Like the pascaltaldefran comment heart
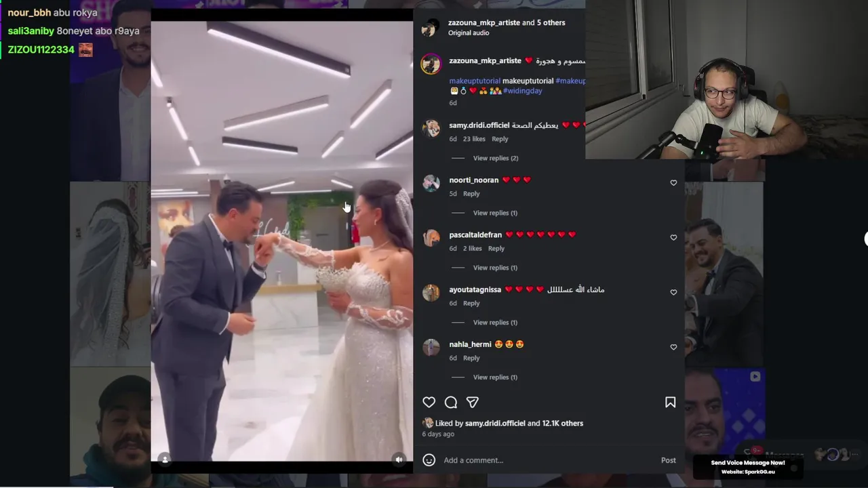 point(673,238)
